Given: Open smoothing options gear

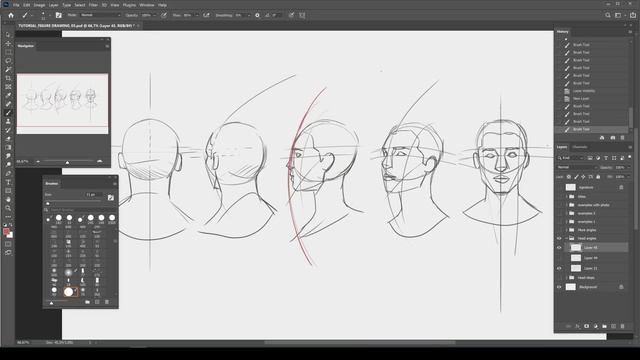Looking at the screenshot, I should (x=257, y=15).
